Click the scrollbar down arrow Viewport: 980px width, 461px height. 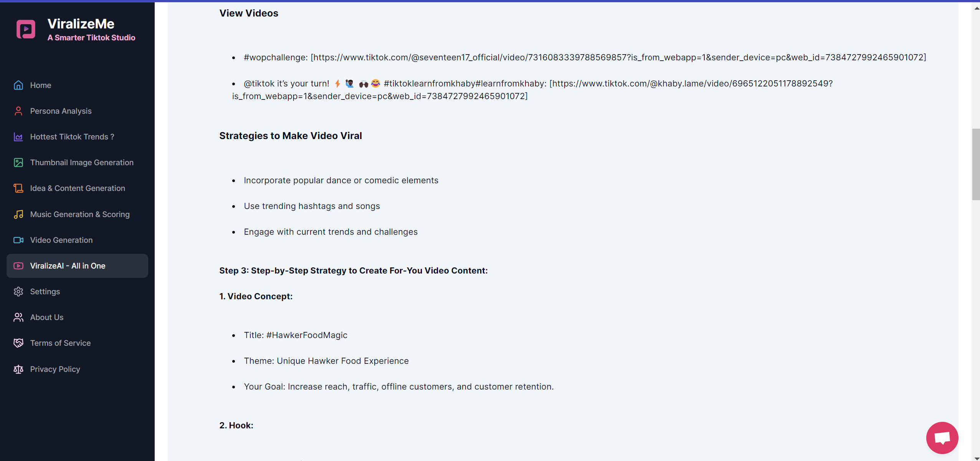click(977, 458)
